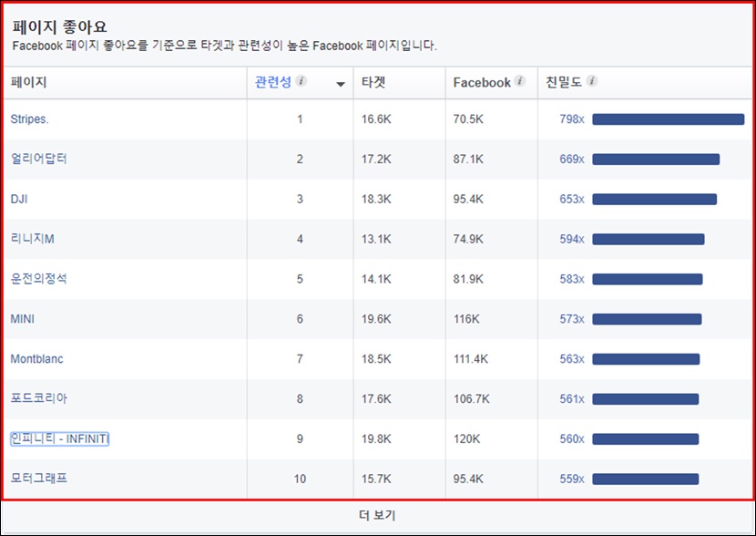Click info icon next to 관련성

click(x=301, y=81)
